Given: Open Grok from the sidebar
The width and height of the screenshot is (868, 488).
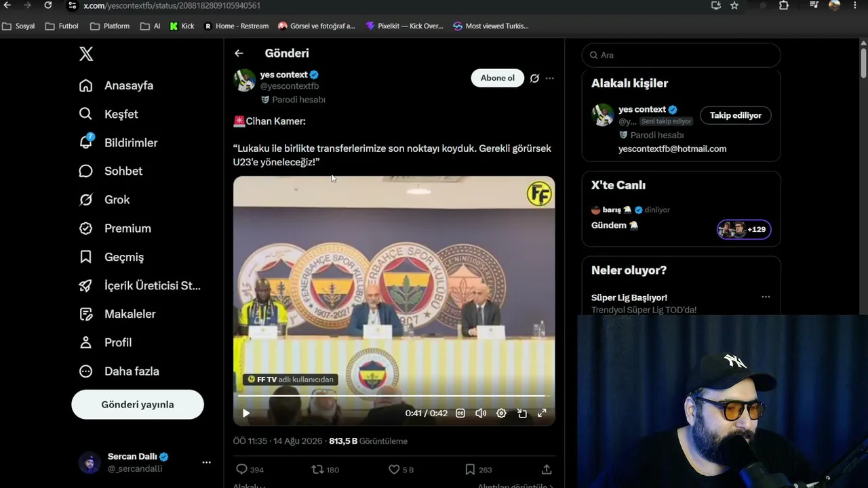Looking at the screenshot, I should tap(104, 199).
